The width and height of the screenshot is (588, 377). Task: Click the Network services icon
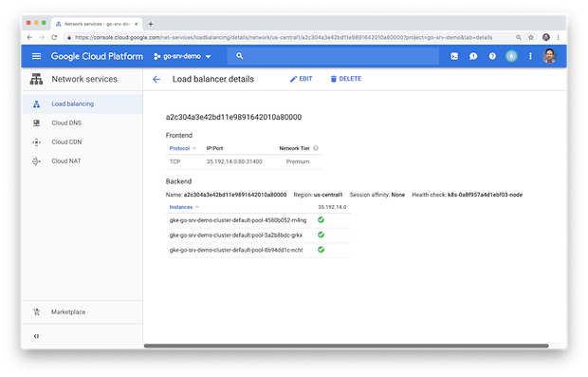pyautogui.click(x=36, y=79)
